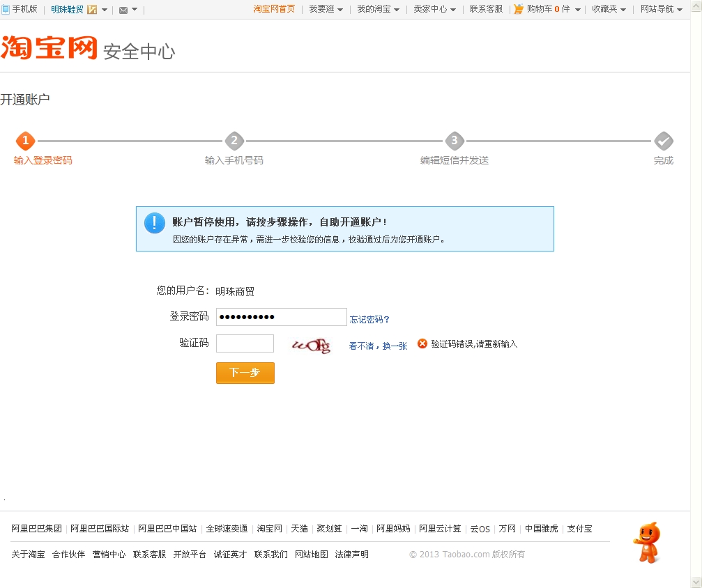Click the 下一步 button
The width and height of the screenshot is (702, 588).
point(245,373)
